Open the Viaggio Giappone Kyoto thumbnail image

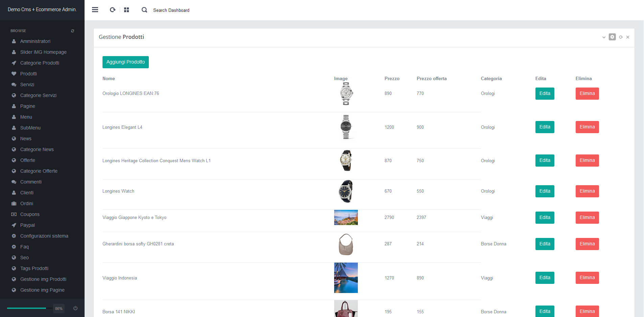(x=346, y=218)
